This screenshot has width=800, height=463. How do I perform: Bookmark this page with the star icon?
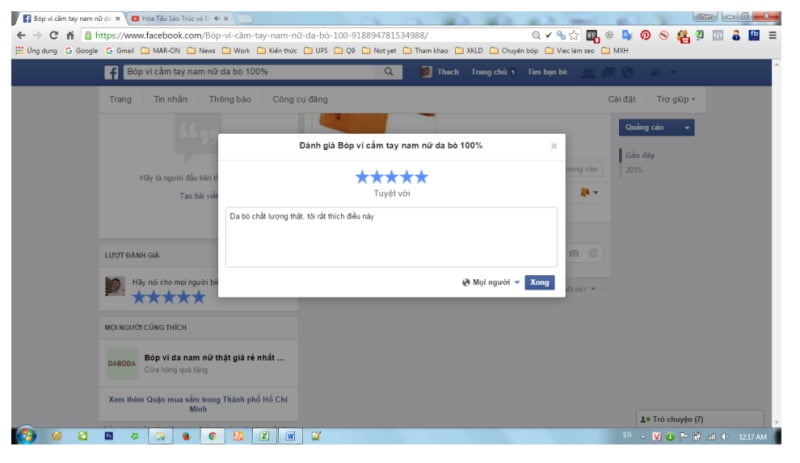coord(574,35)
